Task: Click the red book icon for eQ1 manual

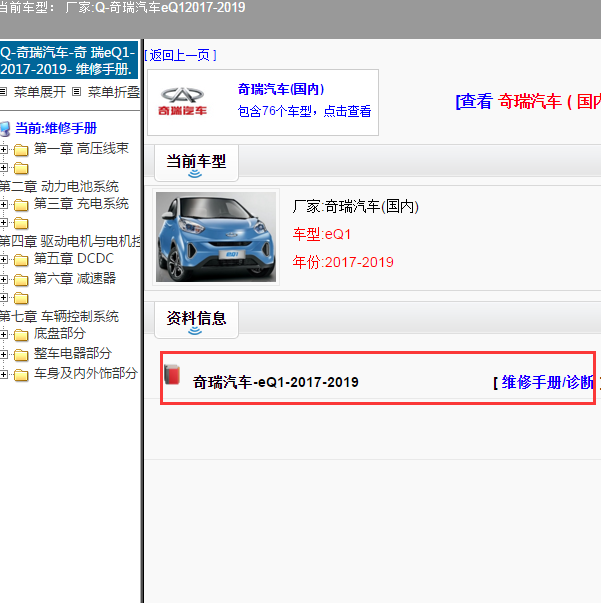Action: coord(172,374)
